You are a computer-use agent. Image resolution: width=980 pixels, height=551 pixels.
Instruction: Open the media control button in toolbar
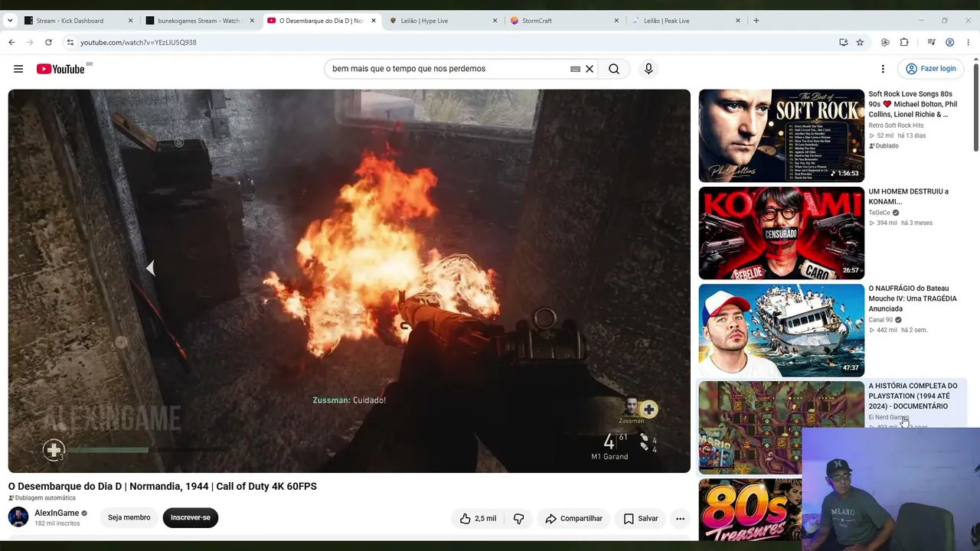pyautogui.click(x=931, y=42)
